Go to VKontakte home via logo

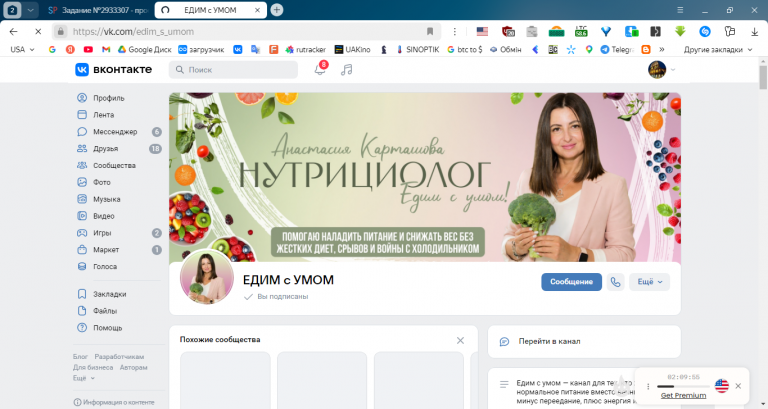114,70
